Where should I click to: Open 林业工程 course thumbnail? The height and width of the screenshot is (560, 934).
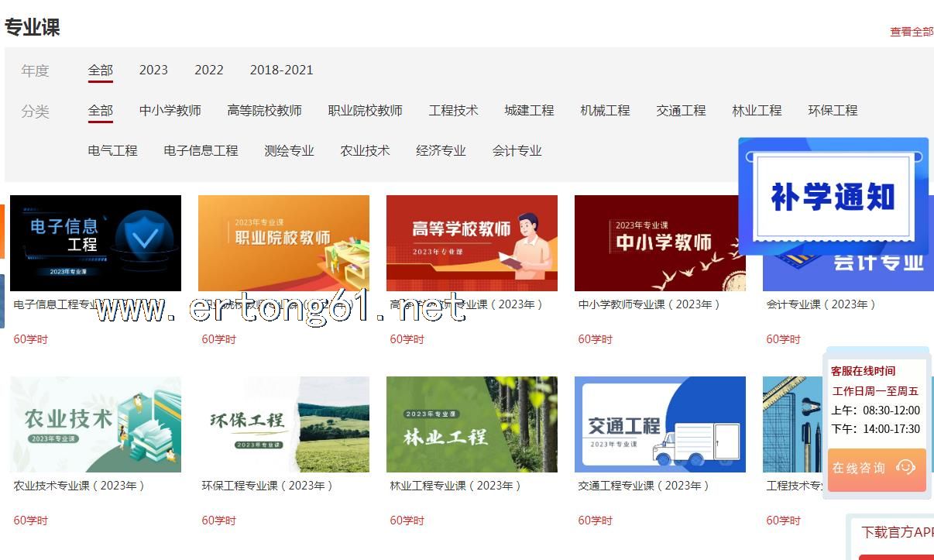pos(472,424)
